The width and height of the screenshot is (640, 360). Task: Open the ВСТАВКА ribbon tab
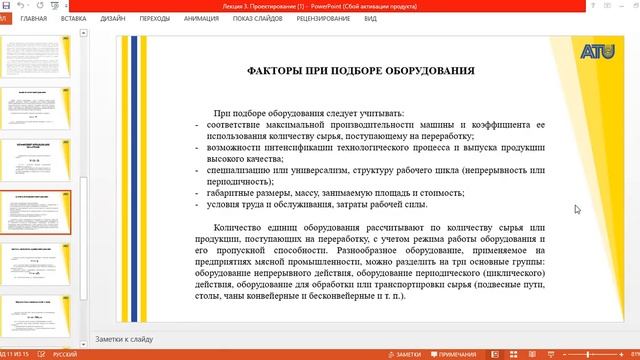[x=73, y=19]
